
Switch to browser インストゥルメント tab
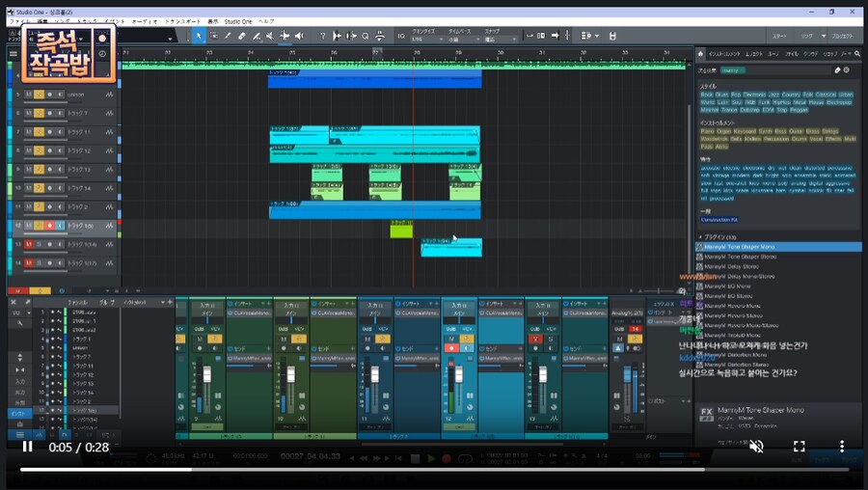724,54
